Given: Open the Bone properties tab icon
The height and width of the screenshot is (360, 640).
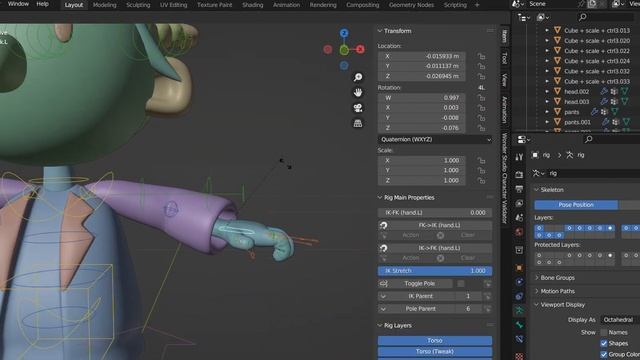Looking at the screenshot, I should [x=519, y=325].
